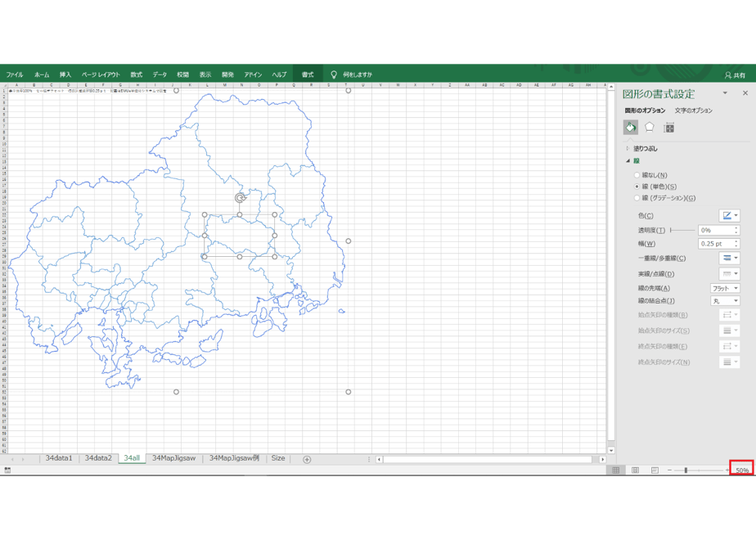756x540 pixels.
Task: Open the ホーム ribbon tab
Action: 42,74
